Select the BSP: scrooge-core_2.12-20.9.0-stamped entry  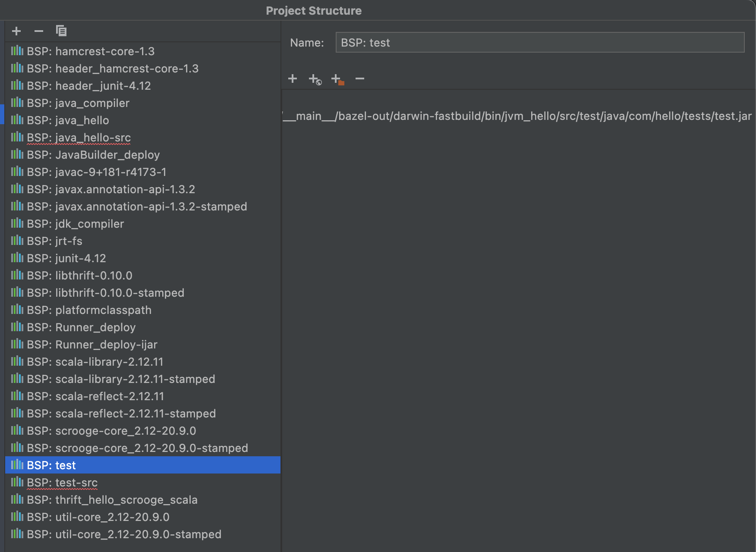click(x=138, y=448)
